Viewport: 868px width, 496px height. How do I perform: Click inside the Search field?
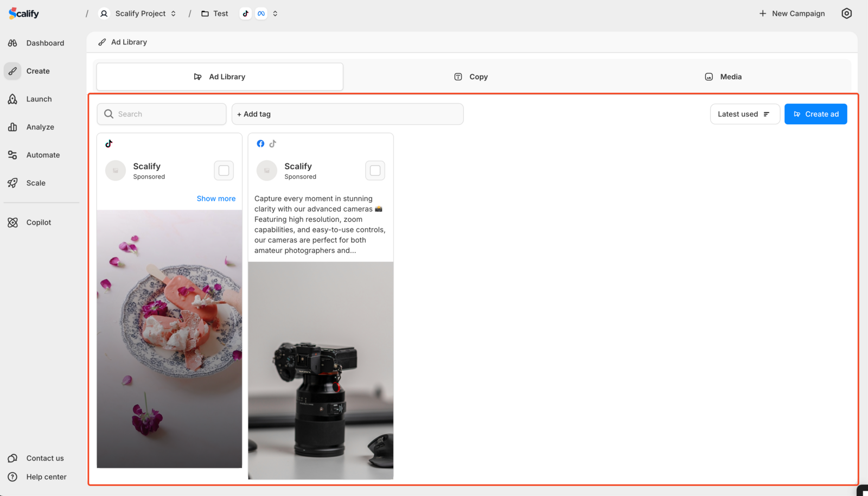coord(161,114)
